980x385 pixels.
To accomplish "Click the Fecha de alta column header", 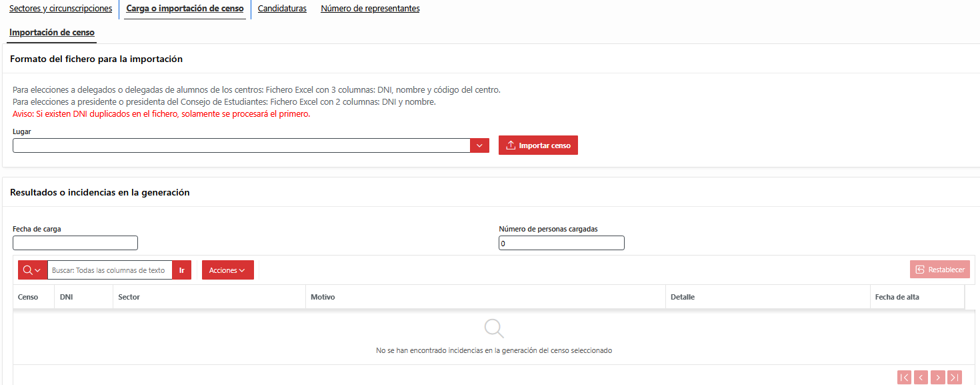I will click(897, 297).
